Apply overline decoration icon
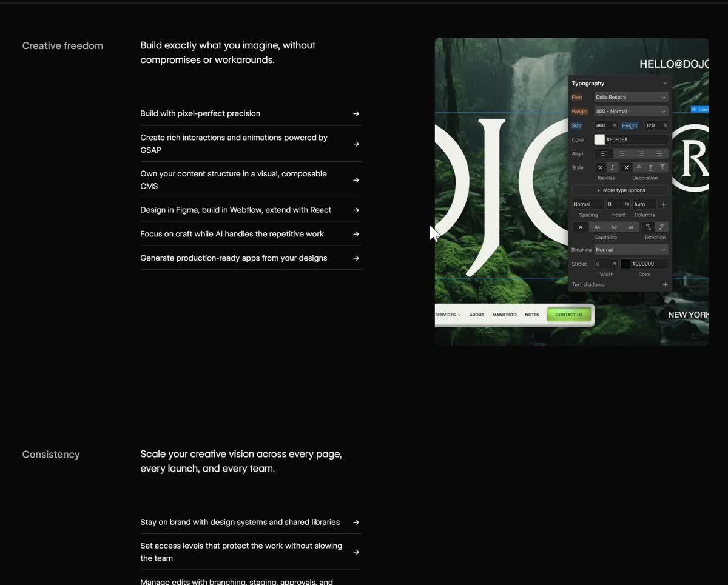Viewport: 728px width, 585px height. (x=662, y=167)
